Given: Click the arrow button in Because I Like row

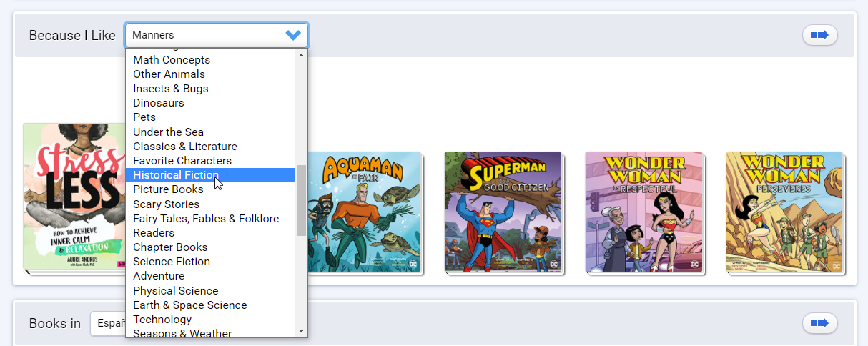Looking at the screenshot, I should (x=819, y=35).
